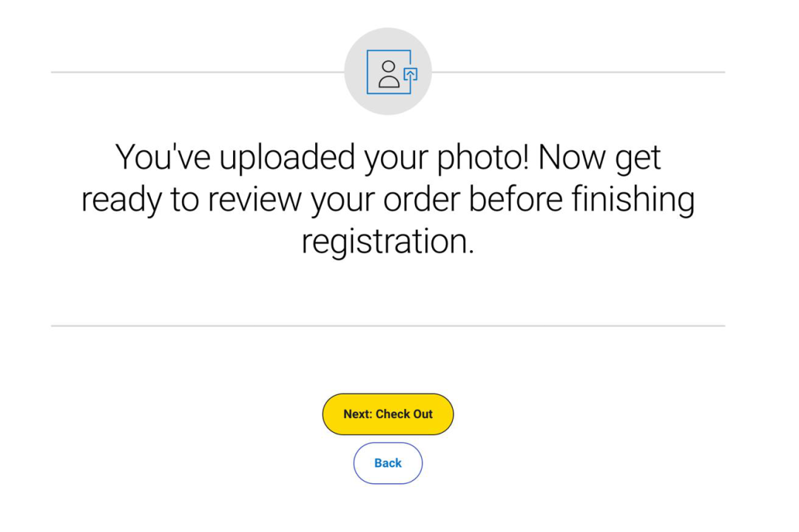Click the person silhouette in the photo icon

(389, 75)
